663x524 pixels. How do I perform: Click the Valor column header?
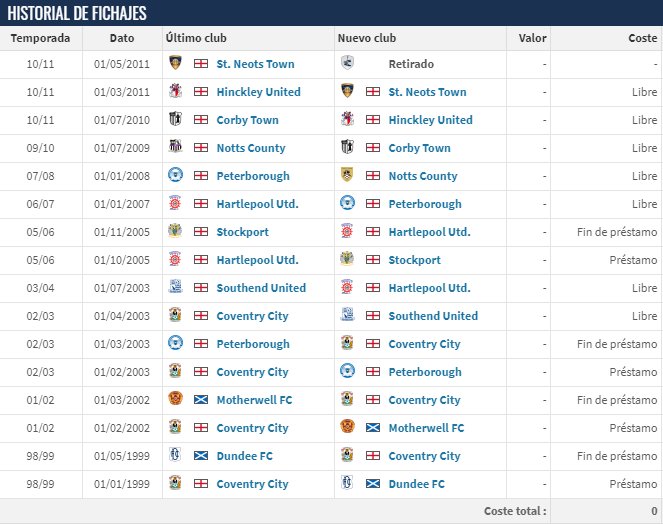532,38
